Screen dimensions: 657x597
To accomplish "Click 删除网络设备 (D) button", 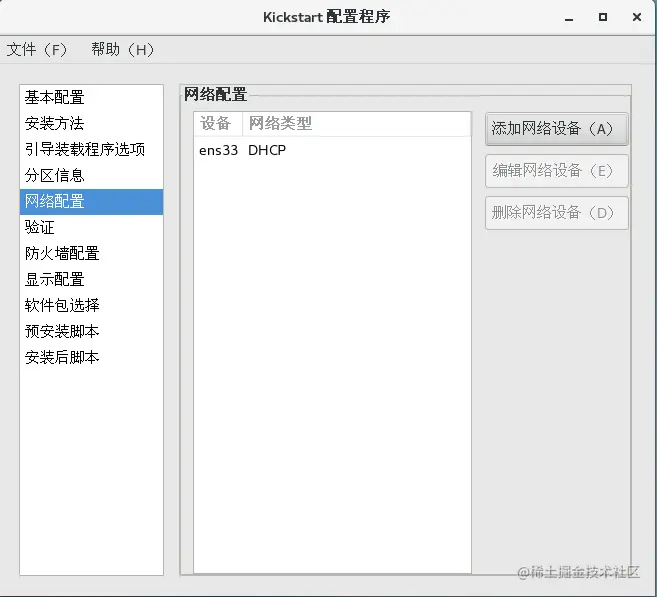I will pyautogui.click(x=556, y=213).
